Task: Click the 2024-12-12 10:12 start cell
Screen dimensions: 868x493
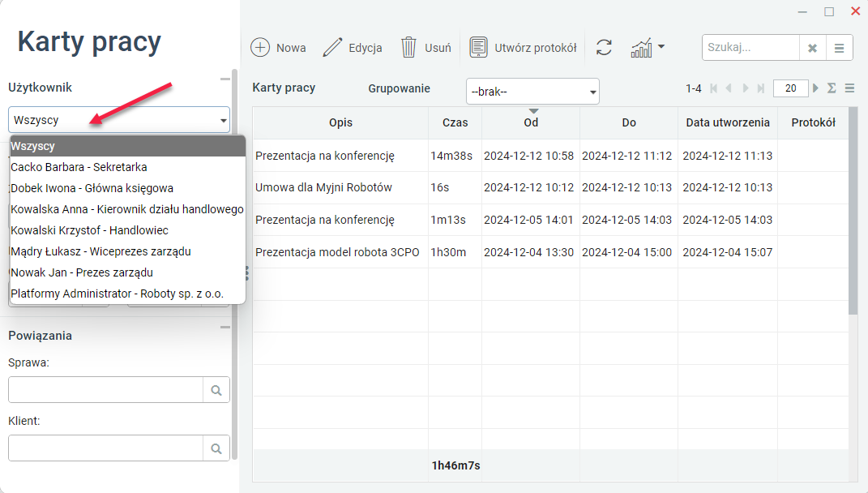Action: (x=531, y=188)
